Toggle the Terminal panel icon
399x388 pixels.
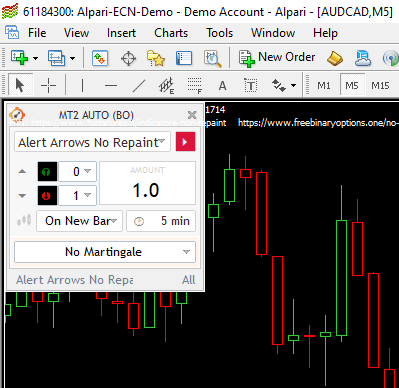pyautogui.click(x=184, y=58)
